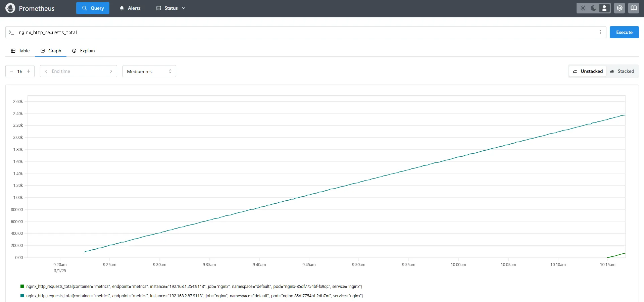Click the query prompt icon
The image size is (644, 302).
coord(11,33)
